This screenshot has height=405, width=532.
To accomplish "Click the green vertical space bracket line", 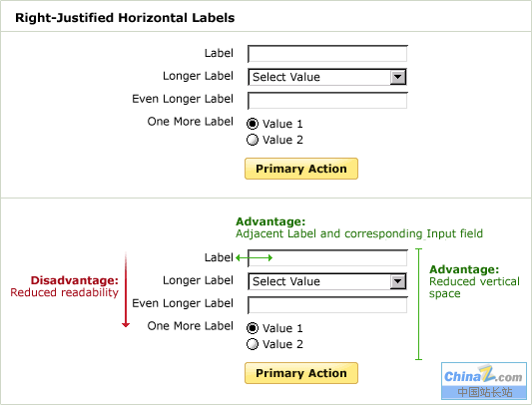I will (x=419, y=304).
